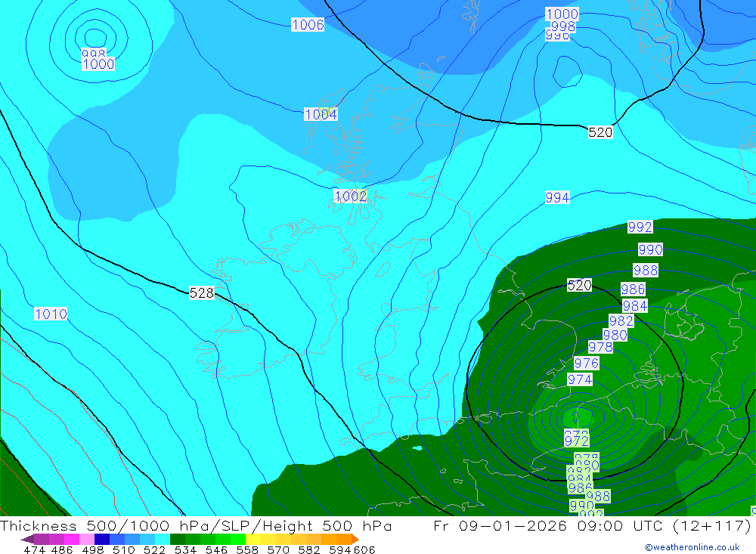Click the 998 label below the top-right 1000
The image size is (756, 554).
pyautogui.click(x=563, y=26)
